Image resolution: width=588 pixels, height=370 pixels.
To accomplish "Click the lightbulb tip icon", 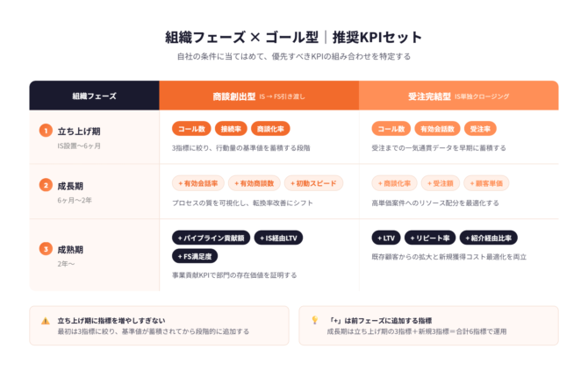I will pyautogui.click(x=314, y=321).
